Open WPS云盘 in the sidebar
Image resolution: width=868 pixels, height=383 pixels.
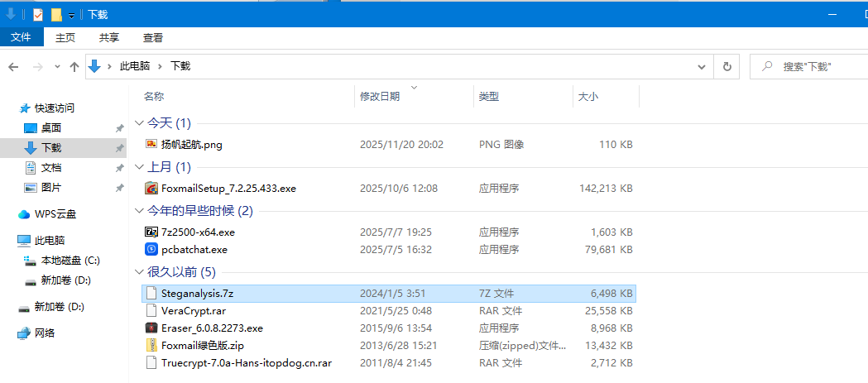point(55,214)
